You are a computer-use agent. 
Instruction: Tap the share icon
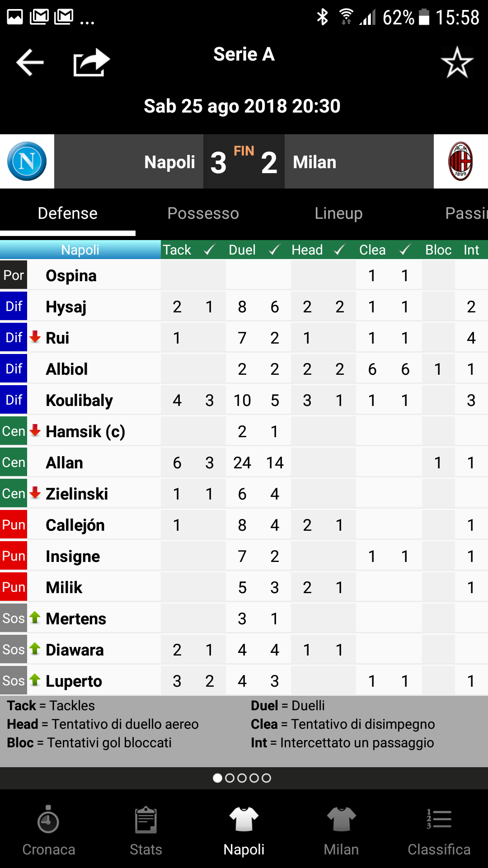91,62
